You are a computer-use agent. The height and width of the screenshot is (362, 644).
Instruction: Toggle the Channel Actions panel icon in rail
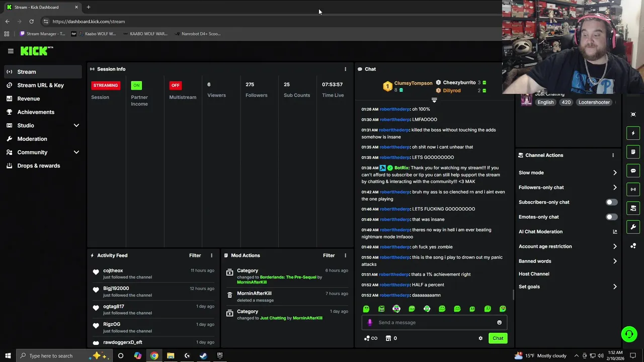coord(633,208)
